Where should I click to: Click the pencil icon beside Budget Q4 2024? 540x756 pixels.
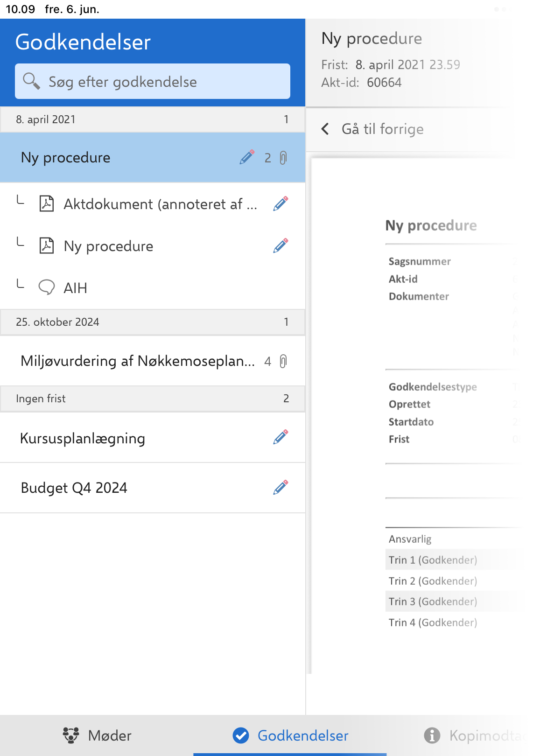point(281,487)
